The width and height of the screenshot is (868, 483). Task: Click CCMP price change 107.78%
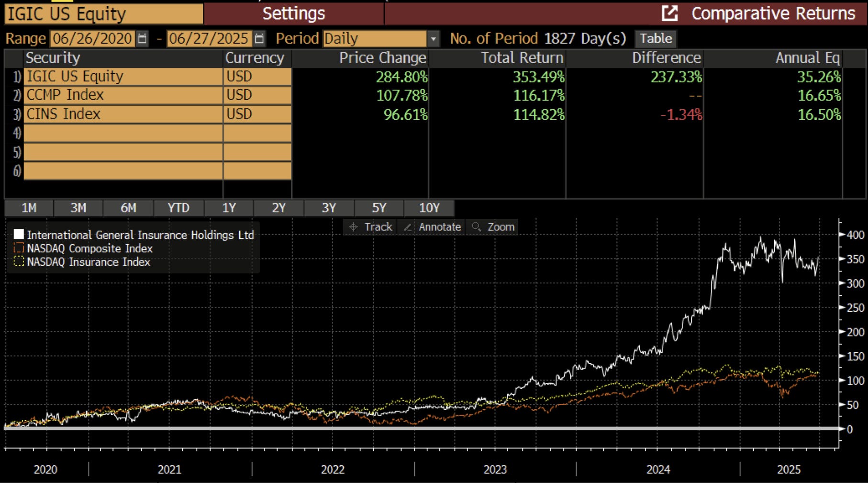tap(401, 95)
